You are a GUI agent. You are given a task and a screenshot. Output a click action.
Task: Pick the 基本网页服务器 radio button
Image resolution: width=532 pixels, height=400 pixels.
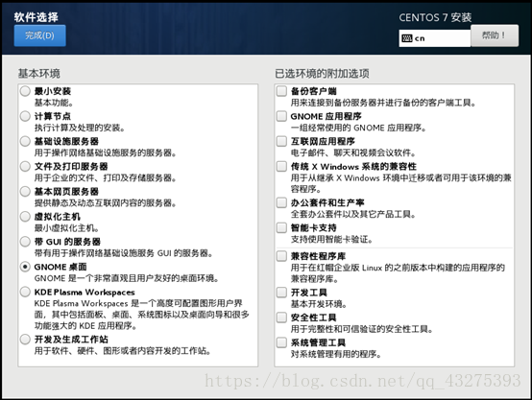click(x=25, y=192)
